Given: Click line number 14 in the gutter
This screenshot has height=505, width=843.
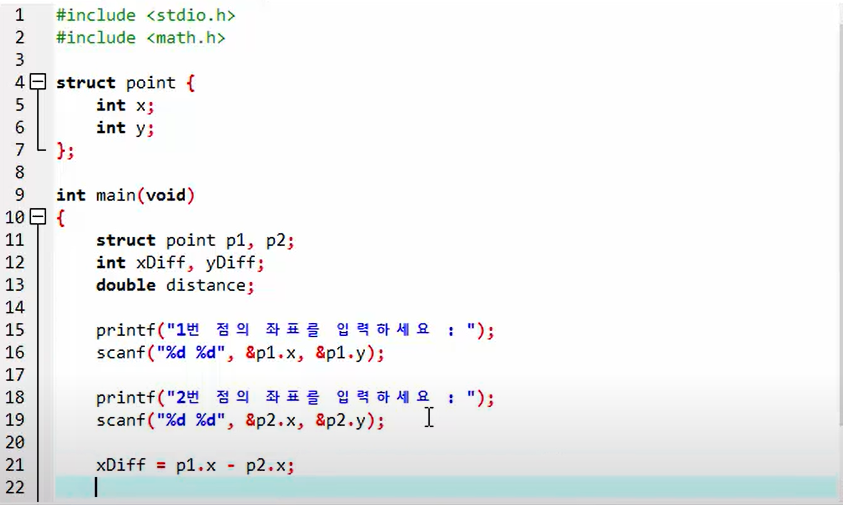Looking at the screenshot, I should pos(15,307).
